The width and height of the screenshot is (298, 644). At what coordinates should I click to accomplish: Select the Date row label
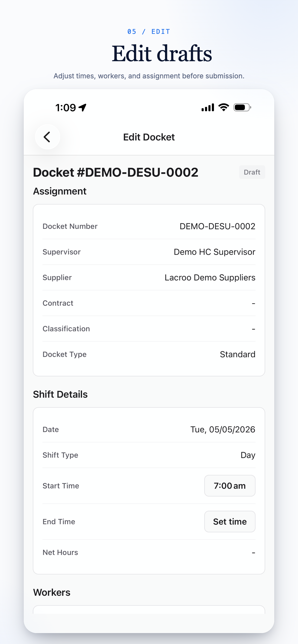(x=51, y=429)
